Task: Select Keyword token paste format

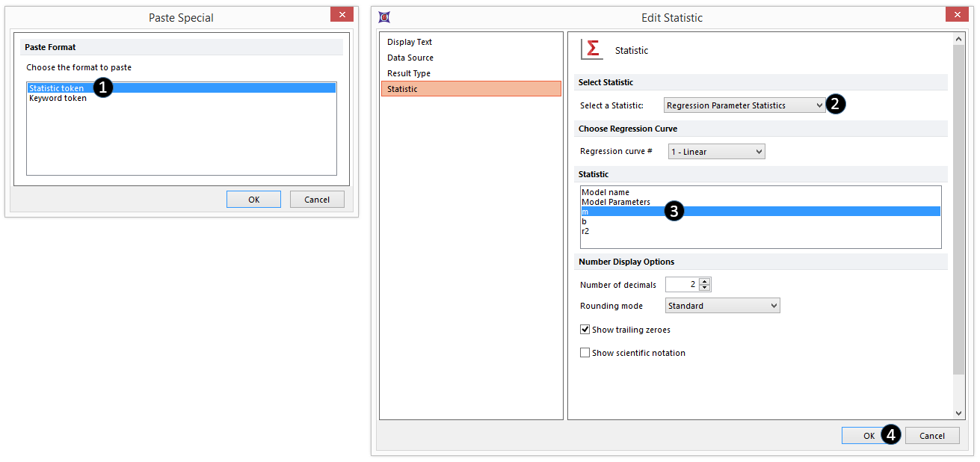Action: click(58, 99)
